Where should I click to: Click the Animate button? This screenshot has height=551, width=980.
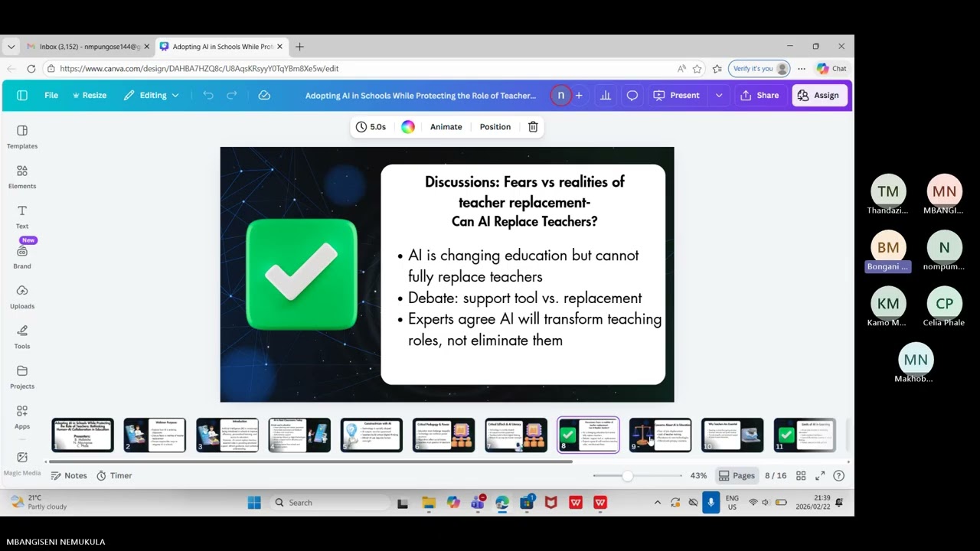(446, 127)
